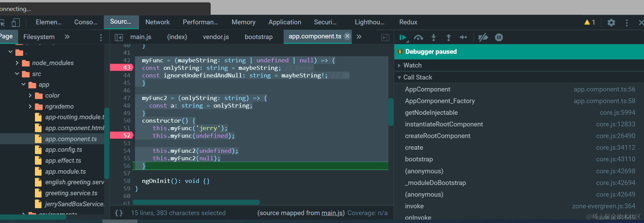Viewport: 644px width, 223px height.
Task: Open the main.js source map link
Action: (332, 213)
